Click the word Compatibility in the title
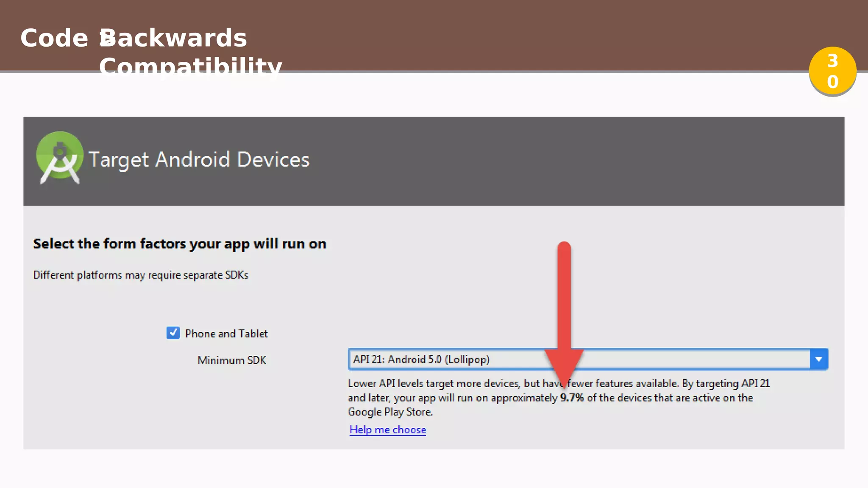 pos(190,67)
